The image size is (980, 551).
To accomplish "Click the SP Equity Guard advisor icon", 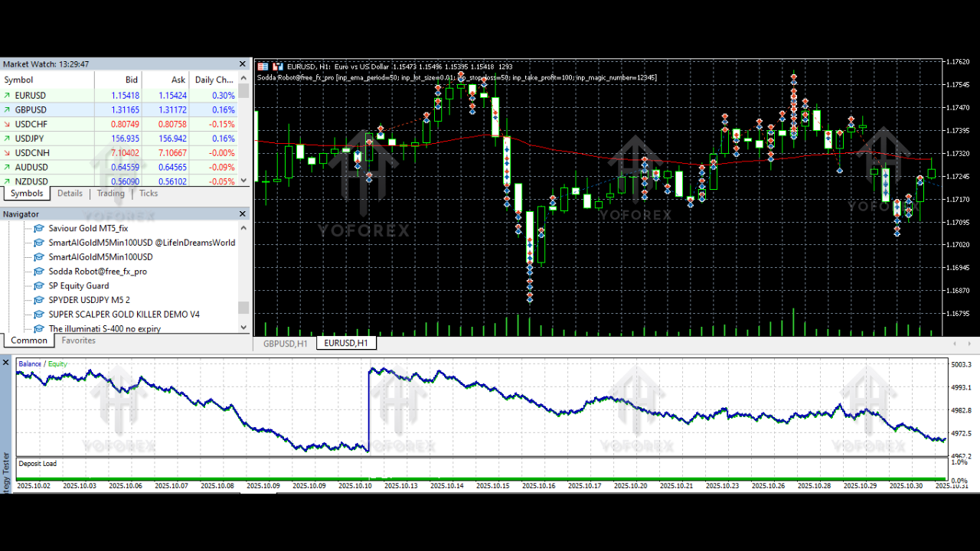I will [39, 286].
